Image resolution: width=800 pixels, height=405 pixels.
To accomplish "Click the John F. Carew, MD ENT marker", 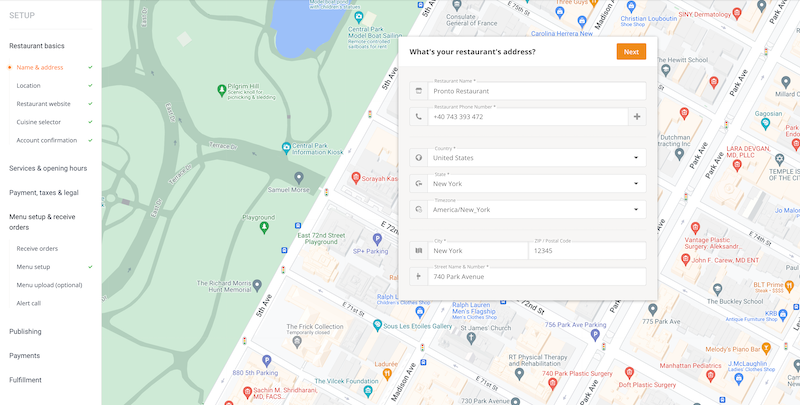I will (686, 260).
